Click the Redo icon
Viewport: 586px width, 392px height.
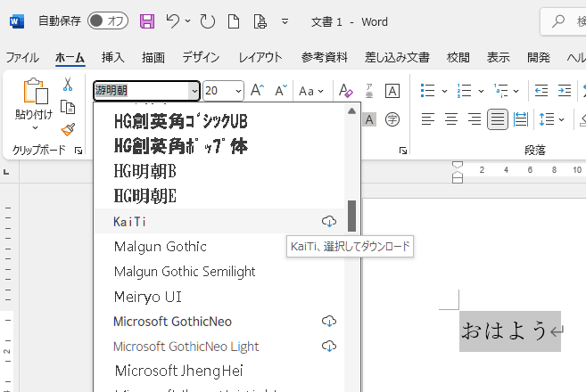[x=208, y=21]
